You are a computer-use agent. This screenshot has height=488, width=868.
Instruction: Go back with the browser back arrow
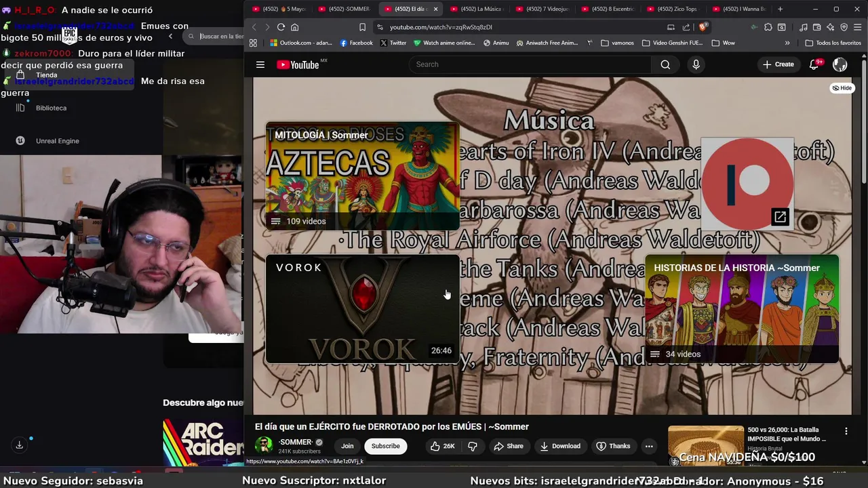pos(254,27)
